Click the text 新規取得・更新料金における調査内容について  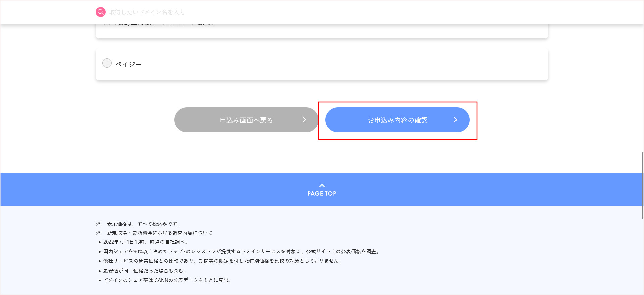tap(160, 233)
